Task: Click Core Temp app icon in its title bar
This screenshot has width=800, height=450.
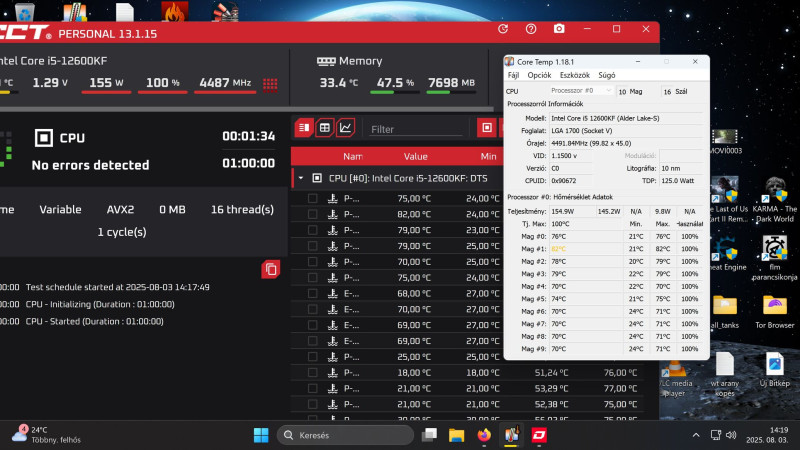Action: 510,62
